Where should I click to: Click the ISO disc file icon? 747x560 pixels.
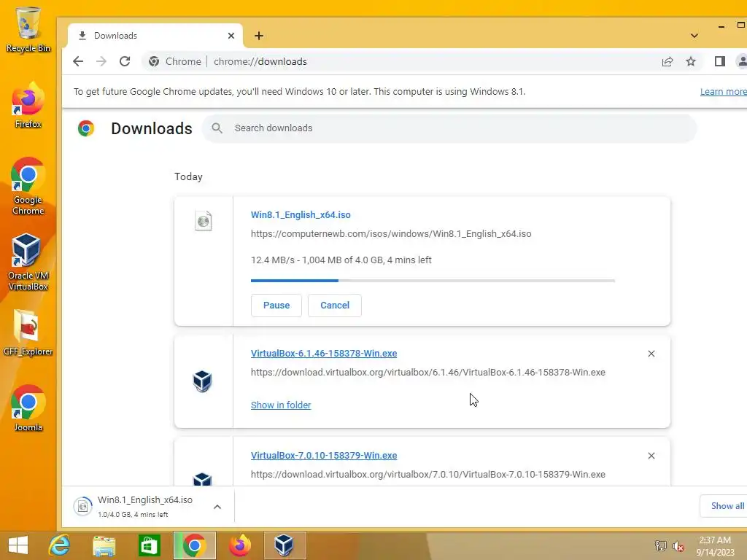pos(204,221)
